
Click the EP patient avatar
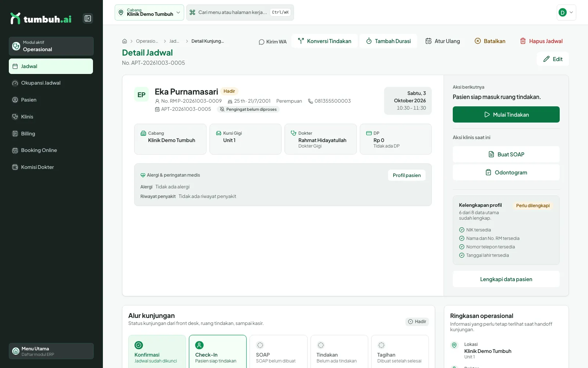click(141, 95)
